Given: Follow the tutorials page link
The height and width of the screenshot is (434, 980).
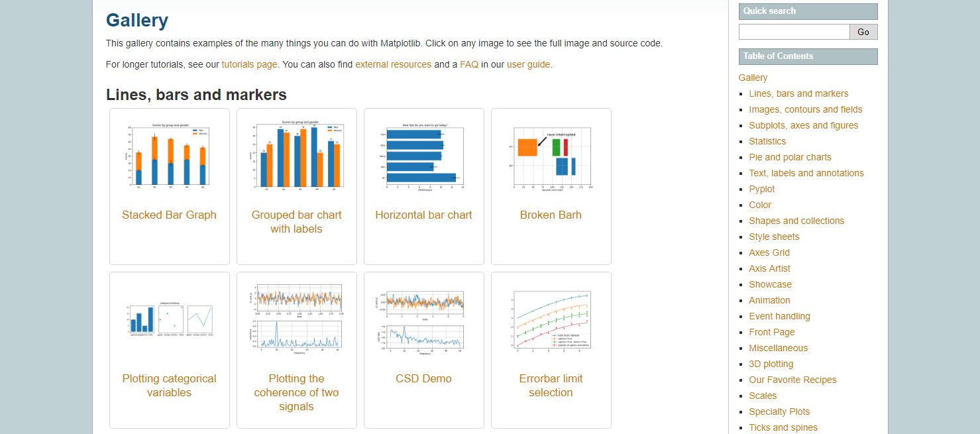Looking at the screenshot, I should pyautogui.click(x=249, y=64).
